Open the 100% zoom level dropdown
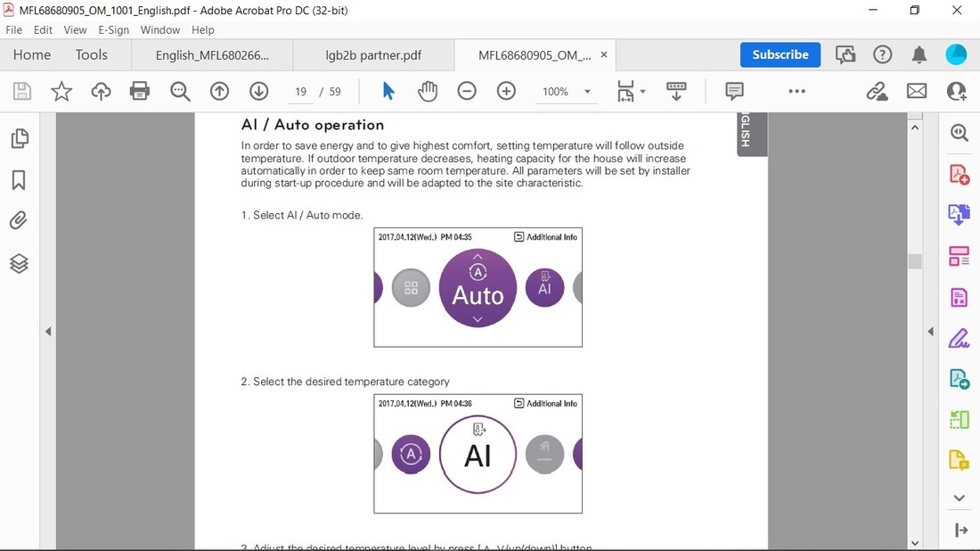This screenshot has height=551, width=980. click(x=586, y=92)
